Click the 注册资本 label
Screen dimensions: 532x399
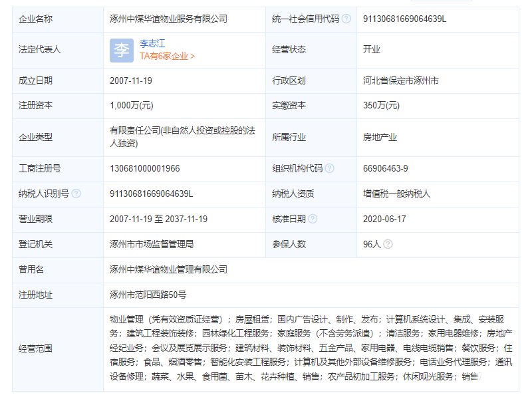tap(36, 106)
